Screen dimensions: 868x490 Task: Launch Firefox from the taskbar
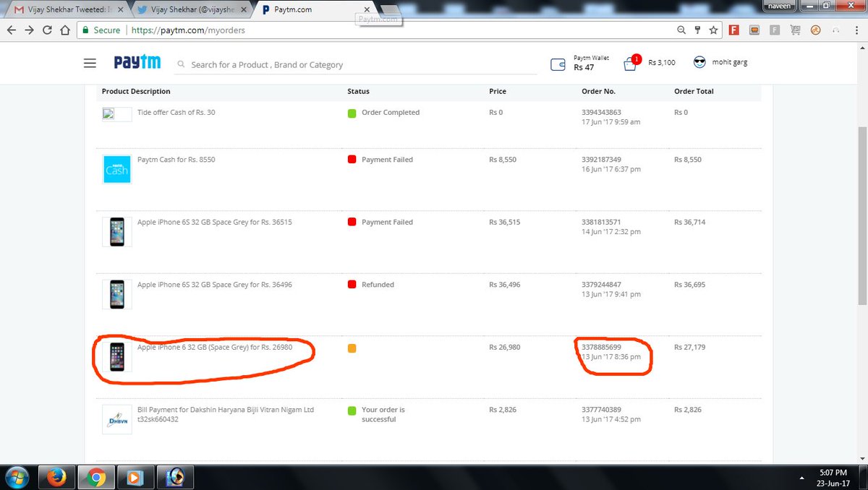(x=56, y=477)
